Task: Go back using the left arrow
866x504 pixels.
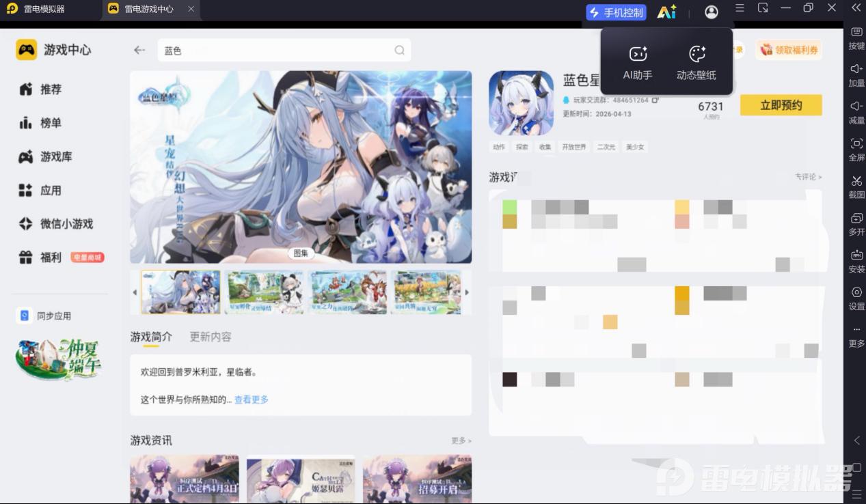Action: [x=139, y=50]
